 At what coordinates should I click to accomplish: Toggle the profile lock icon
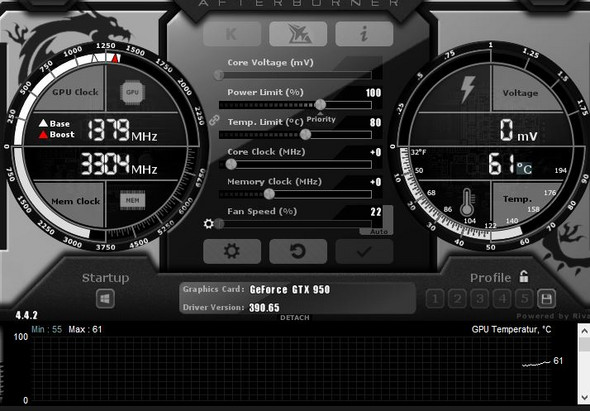click(524, 276)
